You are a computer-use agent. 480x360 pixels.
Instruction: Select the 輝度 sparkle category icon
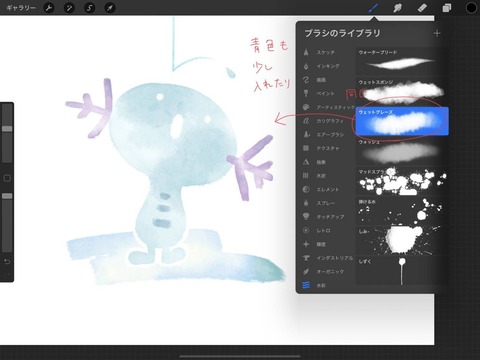pyautogui.click(x=306, y=244)
